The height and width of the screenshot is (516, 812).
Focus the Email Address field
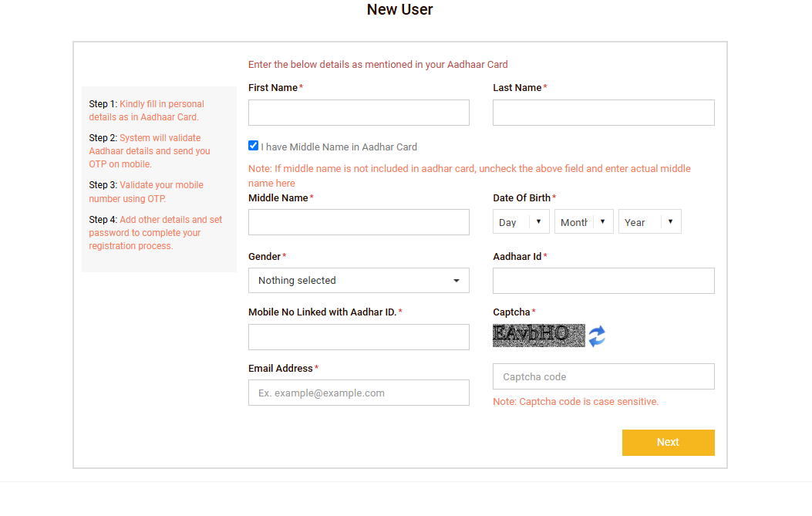(359, 393)
